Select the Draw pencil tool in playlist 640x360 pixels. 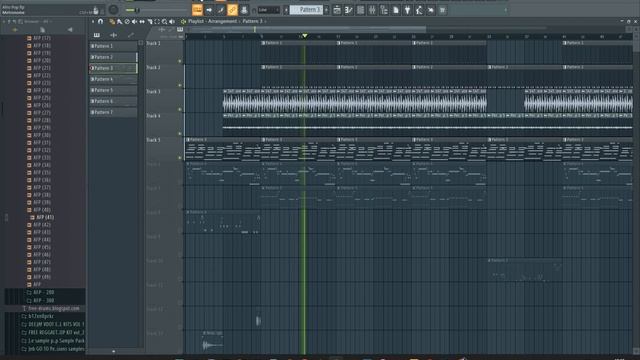(112, 21)
